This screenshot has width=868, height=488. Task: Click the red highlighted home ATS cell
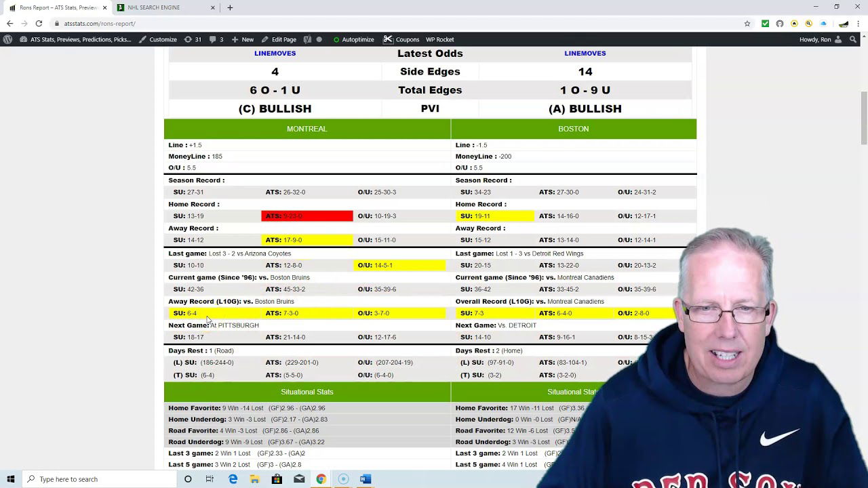click(x=307, y=216)
